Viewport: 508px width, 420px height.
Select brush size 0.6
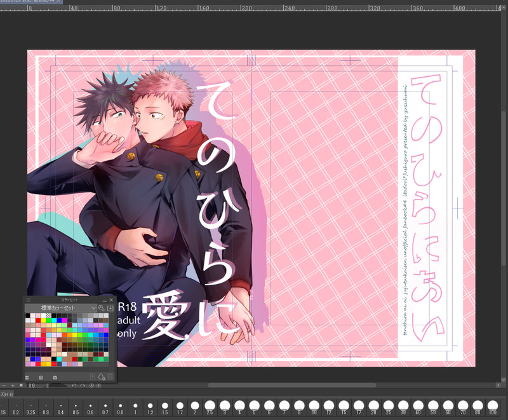90,408
